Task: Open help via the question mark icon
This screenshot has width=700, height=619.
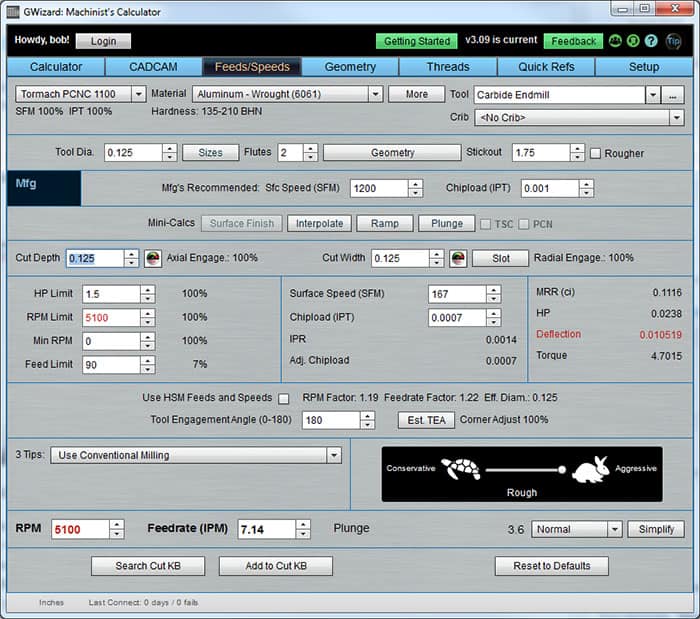Action: [651, 42]
